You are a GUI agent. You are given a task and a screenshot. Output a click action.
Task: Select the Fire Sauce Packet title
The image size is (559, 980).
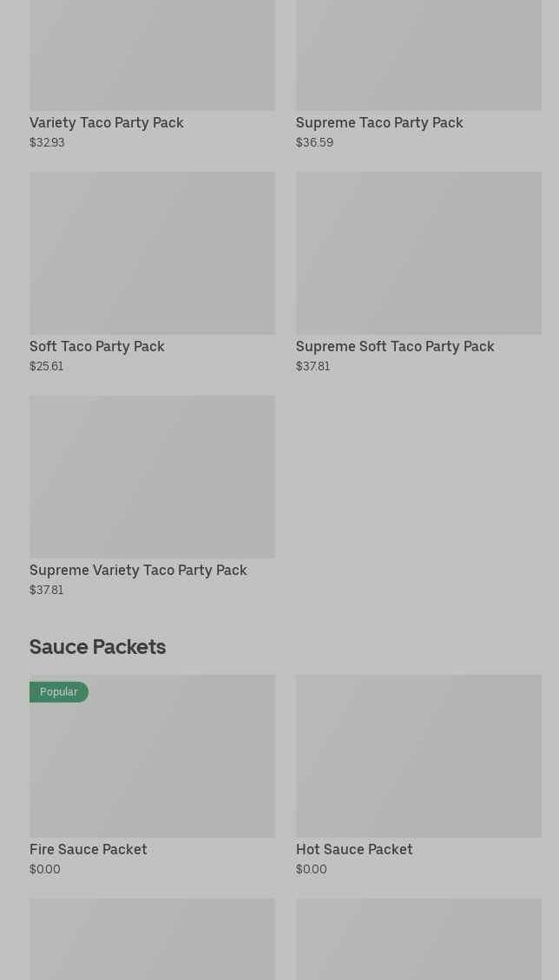(89, 850)
